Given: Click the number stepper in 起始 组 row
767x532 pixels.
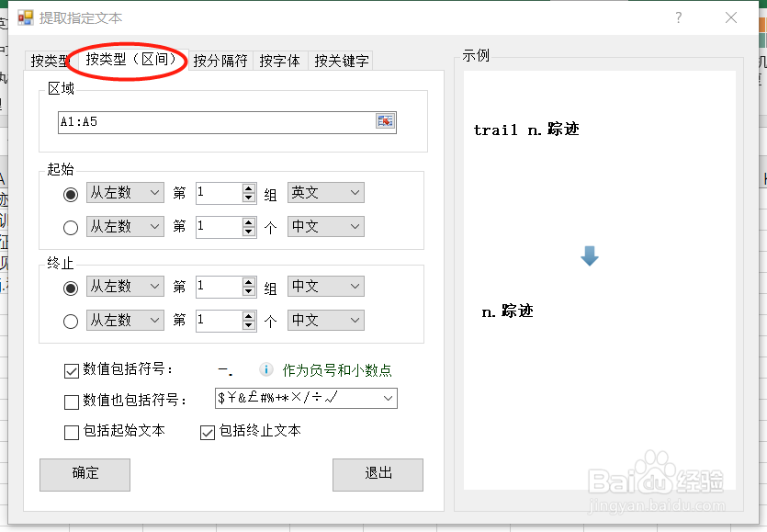Looking at the screenshot, I should pos(249,193).
